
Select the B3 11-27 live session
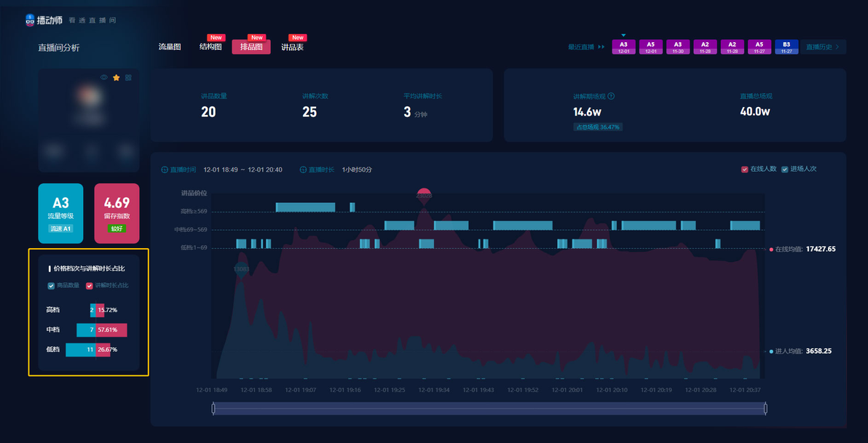click(x=786, y=47)
